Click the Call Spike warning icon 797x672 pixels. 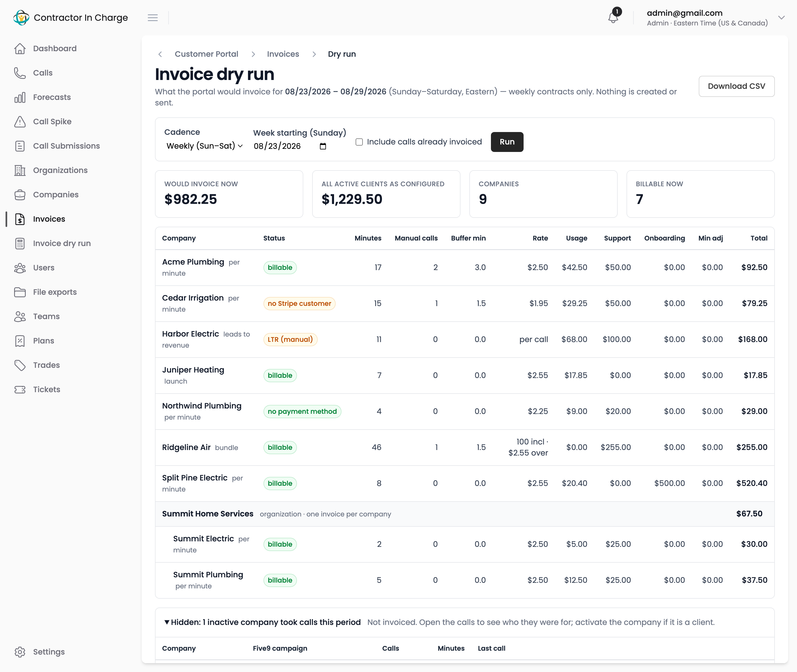tap(20, 122)
